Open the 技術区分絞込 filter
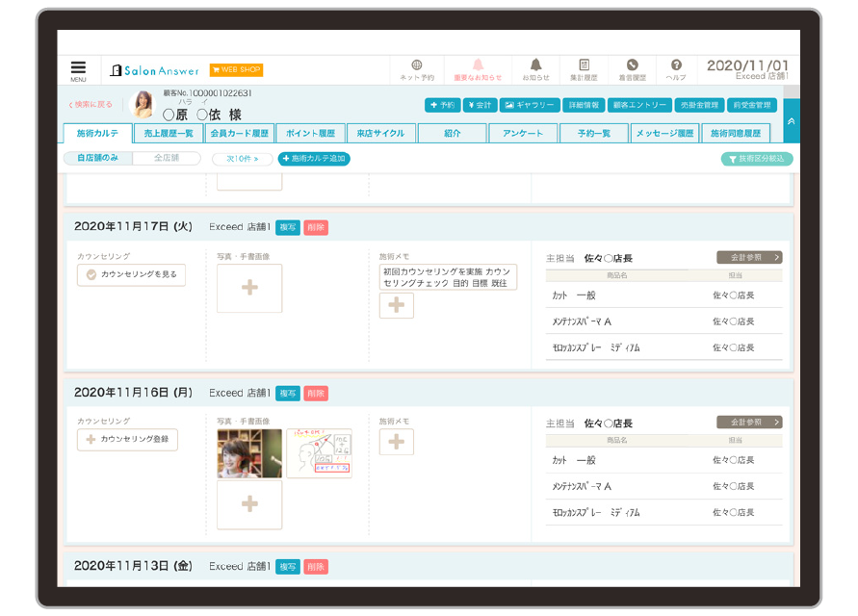 [x=757, y=159]
